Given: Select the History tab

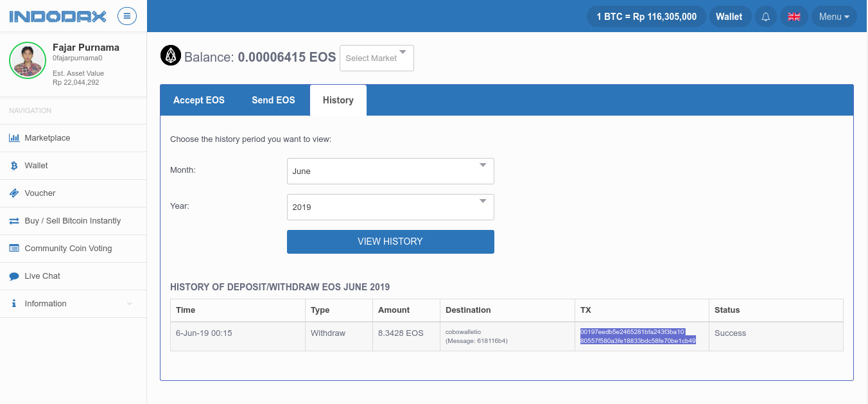Looking at the screenshot, I should click(x=338, y=100).
